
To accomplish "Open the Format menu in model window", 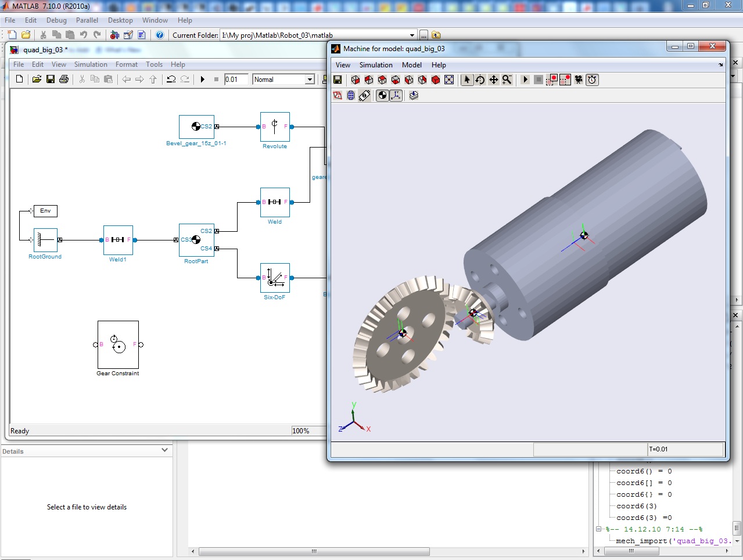I will click(126, 64).
